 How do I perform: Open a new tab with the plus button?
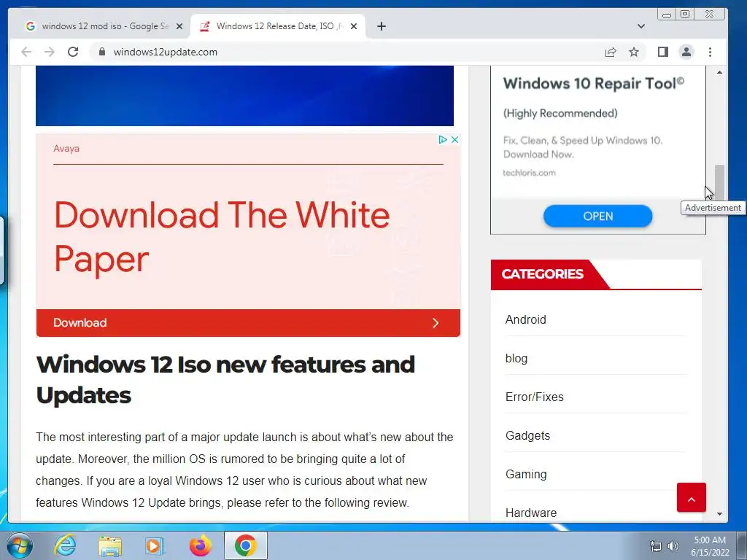pyautogui.click(x=381, y=26)
